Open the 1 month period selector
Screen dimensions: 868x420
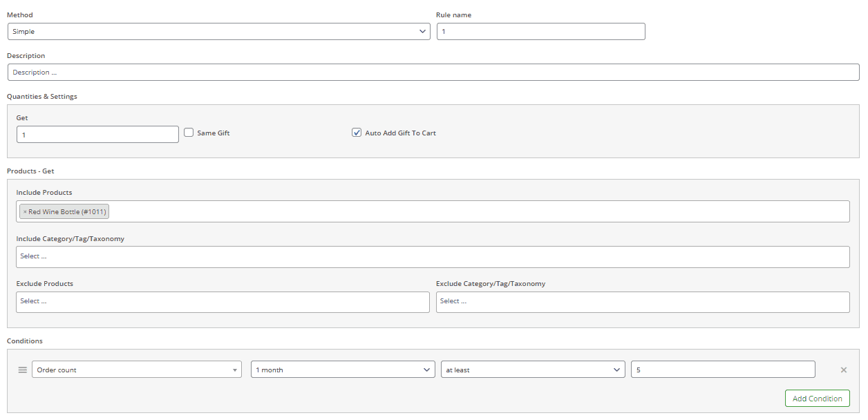(343, 369)
